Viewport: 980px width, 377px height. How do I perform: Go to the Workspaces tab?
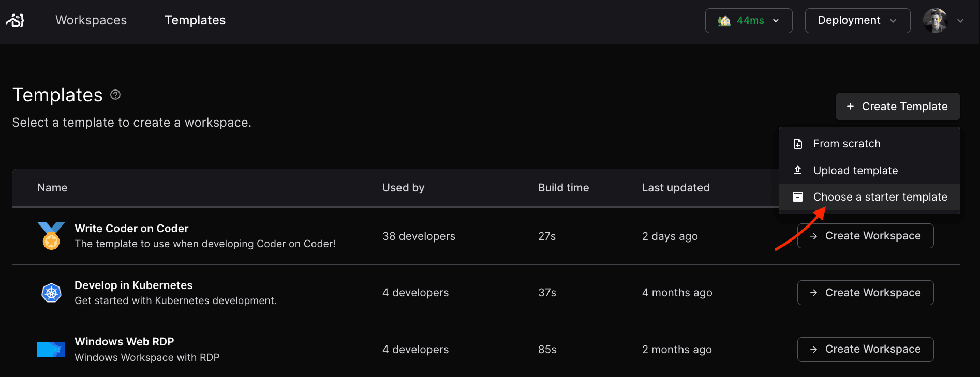(x=91, y=20)
